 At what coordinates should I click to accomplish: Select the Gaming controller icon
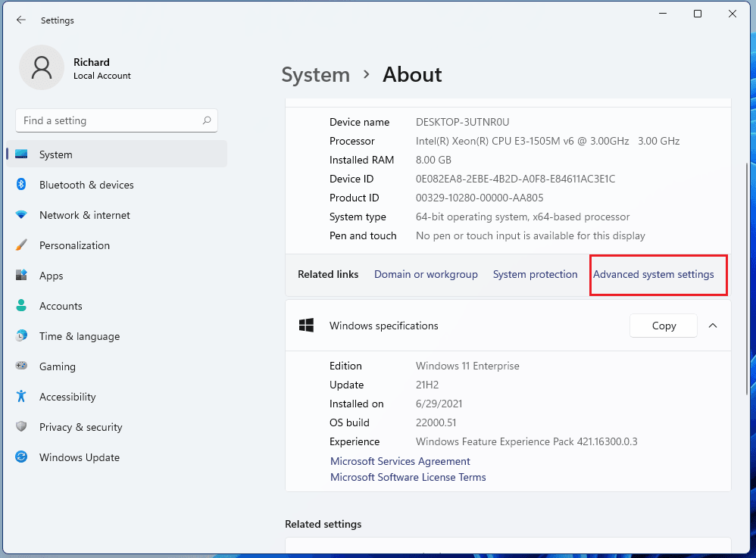point(22,366)
